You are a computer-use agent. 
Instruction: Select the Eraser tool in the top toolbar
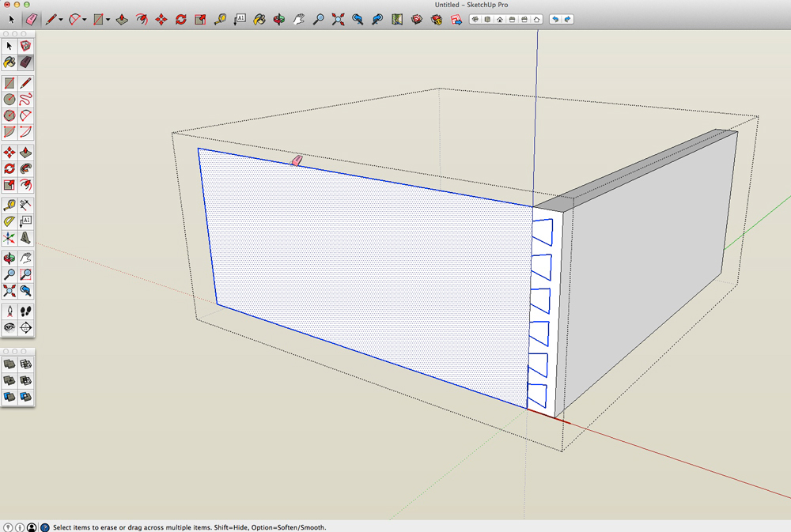tap(31, 18)
